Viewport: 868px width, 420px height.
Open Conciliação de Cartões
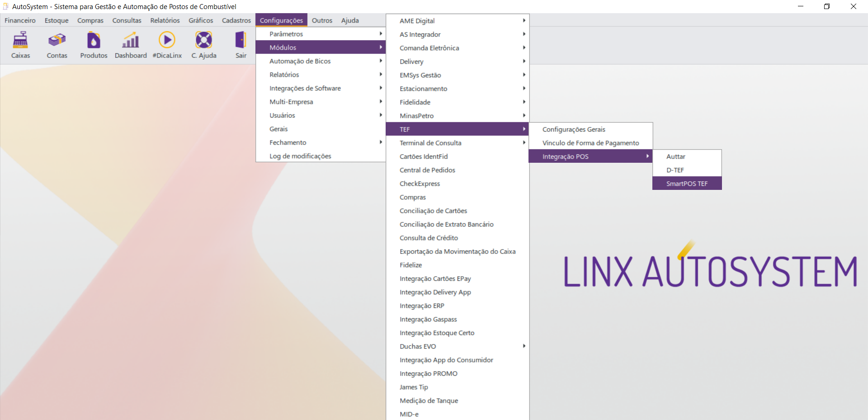click(x=458, y=211)
